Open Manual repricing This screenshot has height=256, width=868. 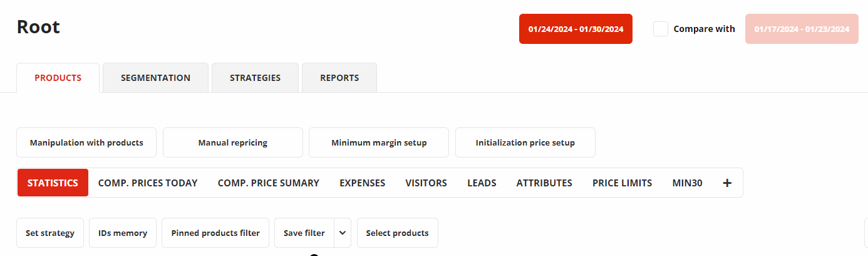coord(233,142)
